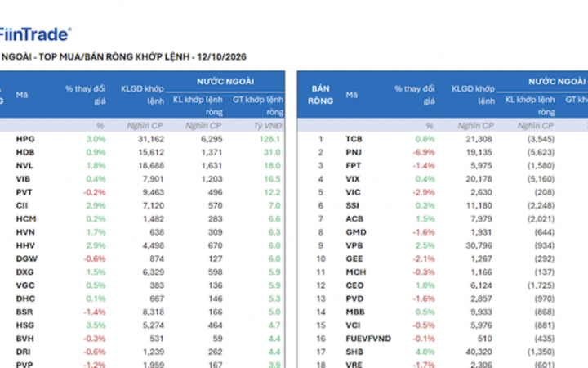Click the left table 'NƯỚC NGOÀI' header
The width and height of the screenshot is (588, 368).
(x=225, y=82)
